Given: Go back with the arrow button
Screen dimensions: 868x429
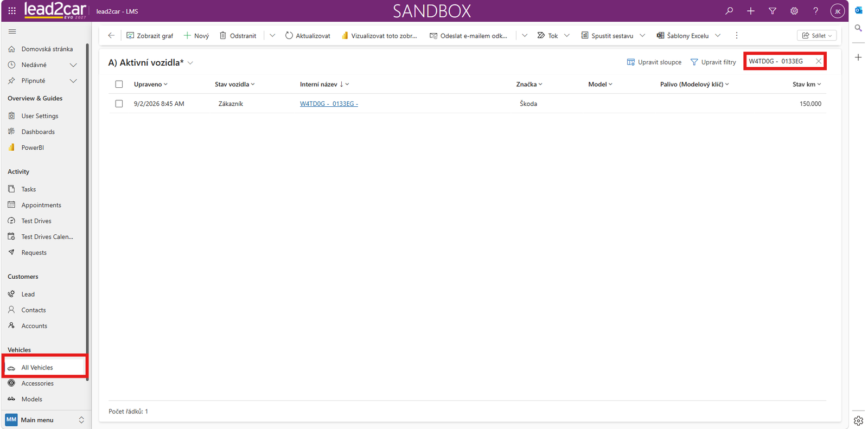Looking at the screenshot, I should (x=111, y=36).
